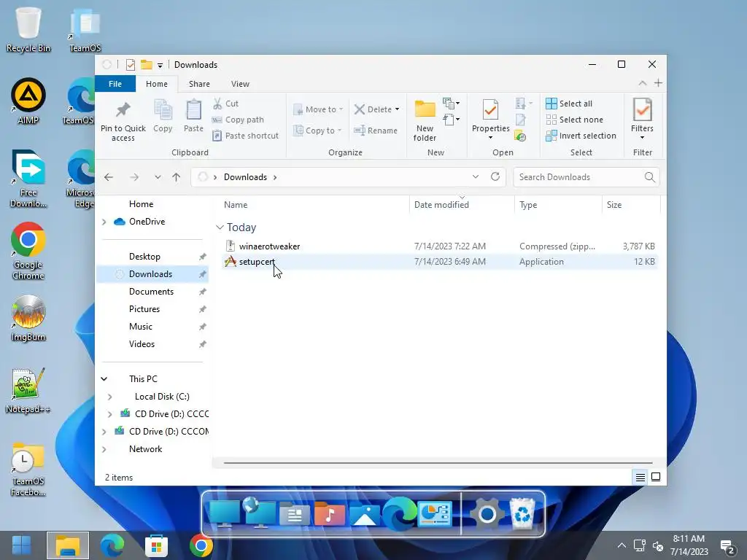
Task: Switch to large icons view in status bar
Action: point(656,477)
